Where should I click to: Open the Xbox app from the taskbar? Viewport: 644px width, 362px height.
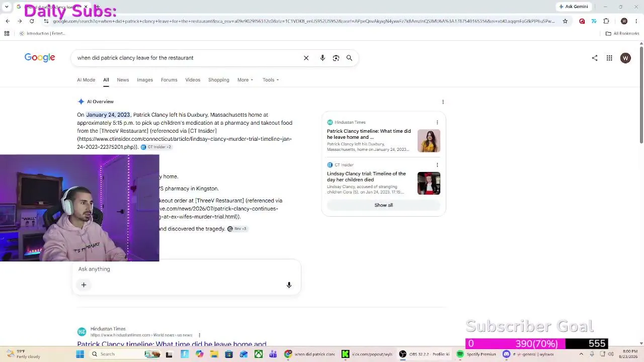point(259,354)
